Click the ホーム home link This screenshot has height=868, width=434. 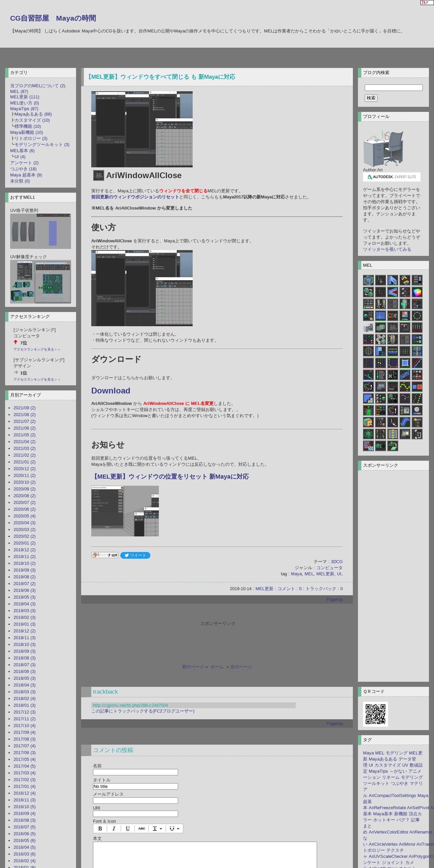point(217,667)
